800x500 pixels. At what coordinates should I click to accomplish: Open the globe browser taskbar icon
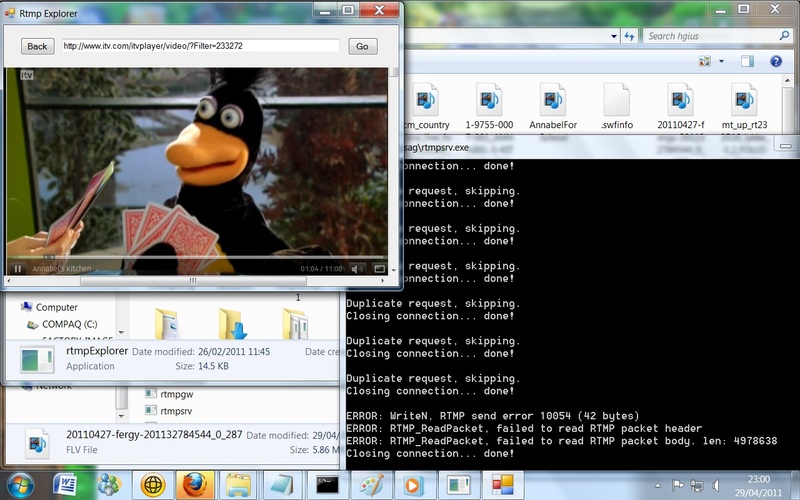(x=153, y=485)
